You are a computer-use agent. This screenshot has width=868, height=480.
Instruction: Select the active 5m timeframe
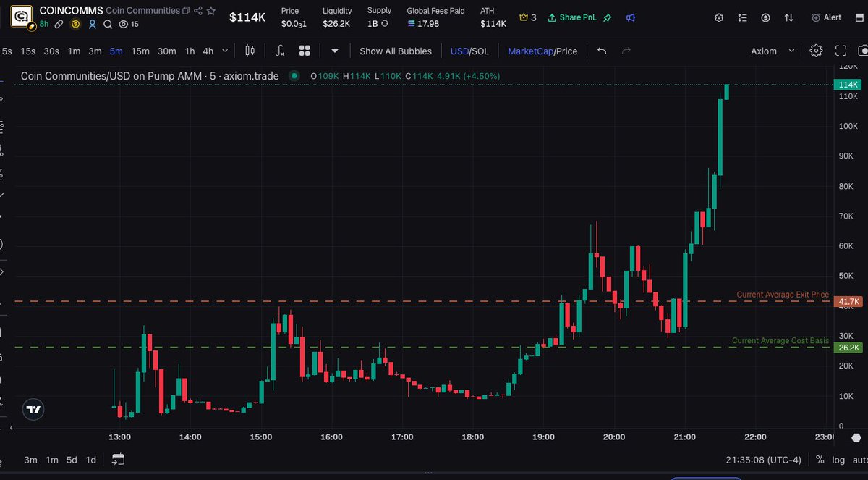click(116, 51)
